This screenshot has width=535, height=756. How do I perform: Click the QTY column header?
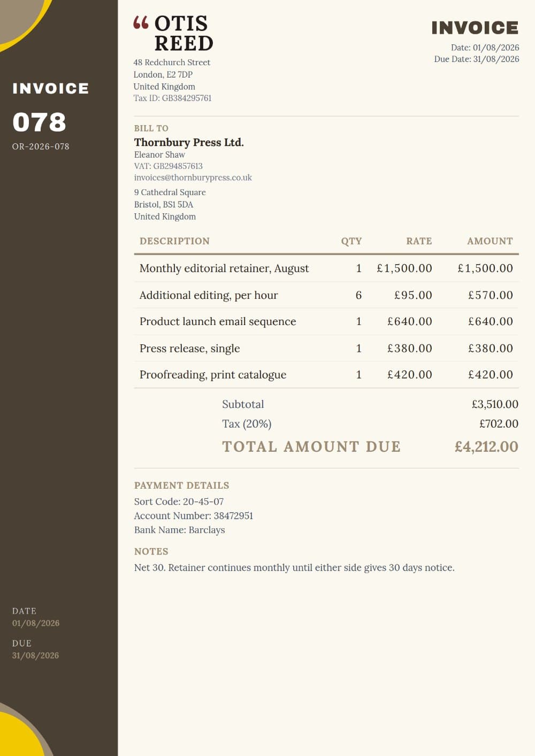[351, 241]
